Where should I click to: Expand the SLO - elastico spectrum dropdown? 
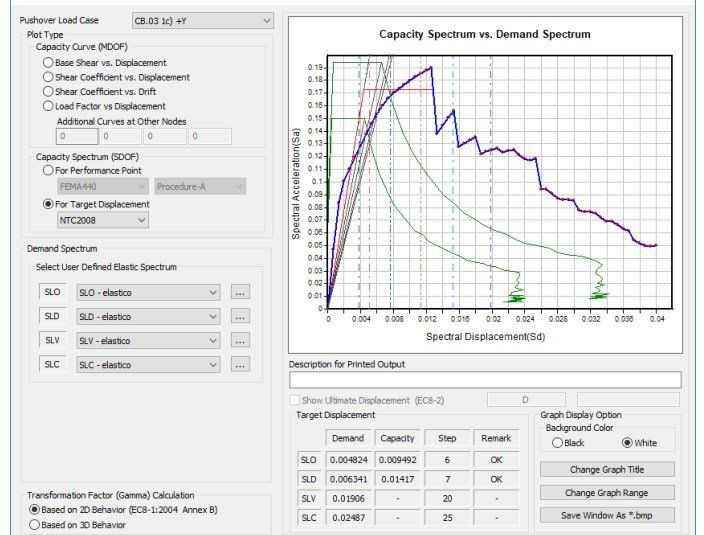(148, 292)
